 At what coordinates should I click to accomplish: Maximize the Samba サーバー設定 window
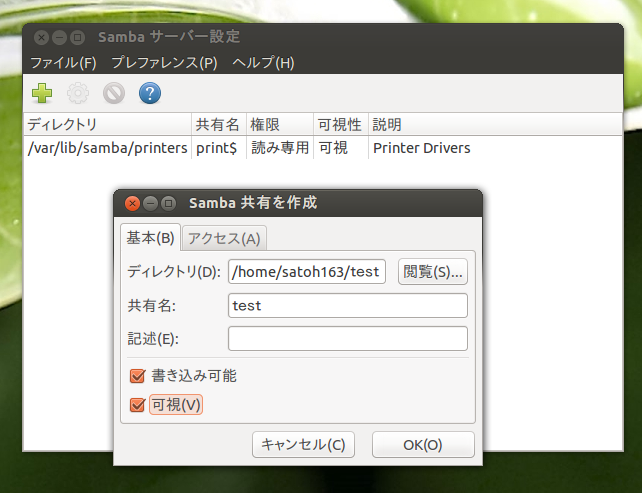tap(77, 38)
